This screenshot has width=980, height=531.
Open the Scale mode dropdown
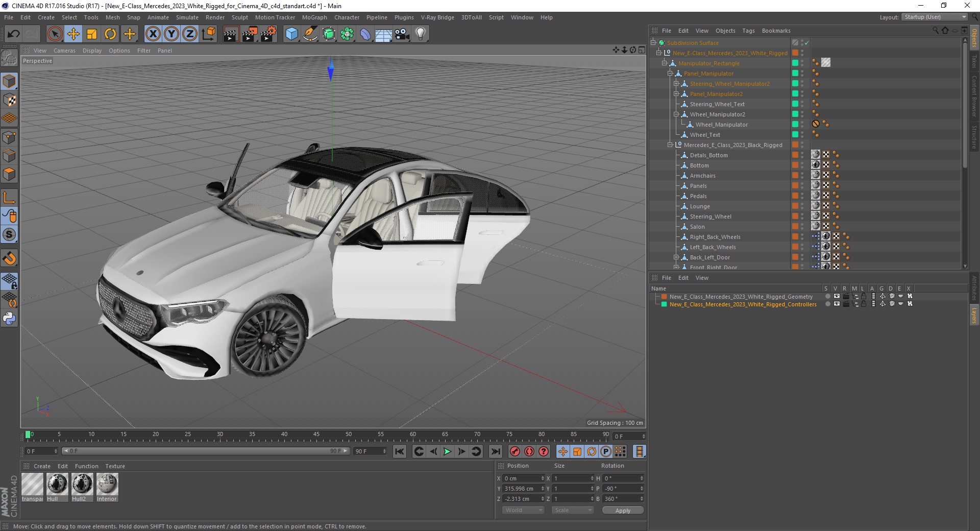[573, 510]
